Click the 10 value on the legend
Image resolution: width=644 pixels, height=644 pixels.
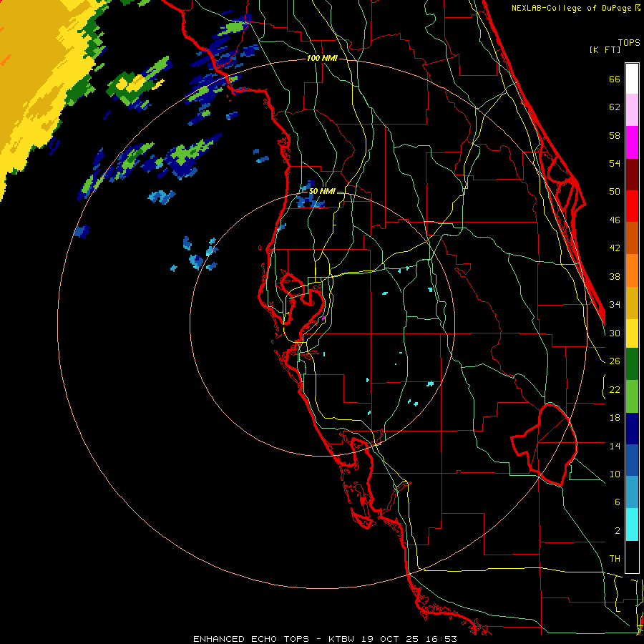615,474
